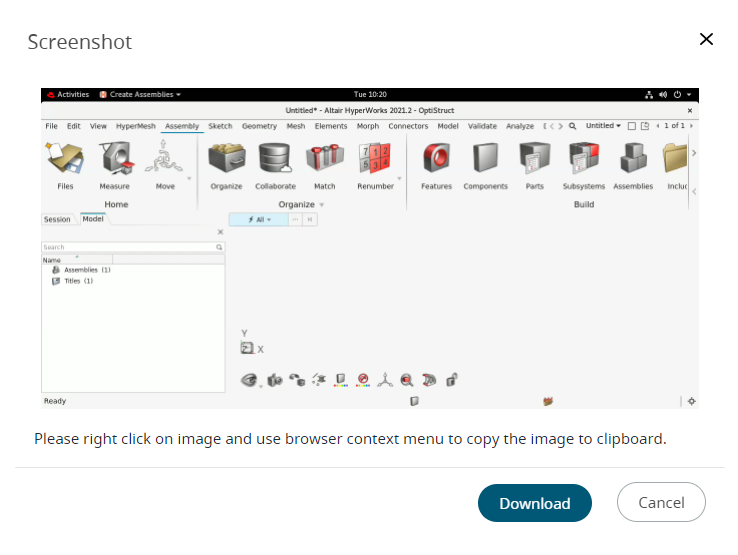Screen dimensions: 738x555
Task: Click the Cancel button
Action: (x=661, y=502)
